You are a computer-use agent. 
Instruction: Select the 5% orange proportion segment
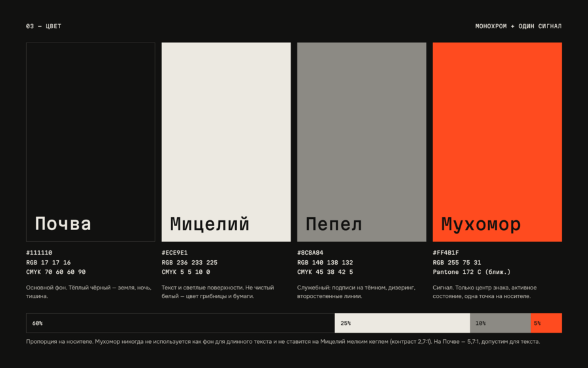(546, 323)
